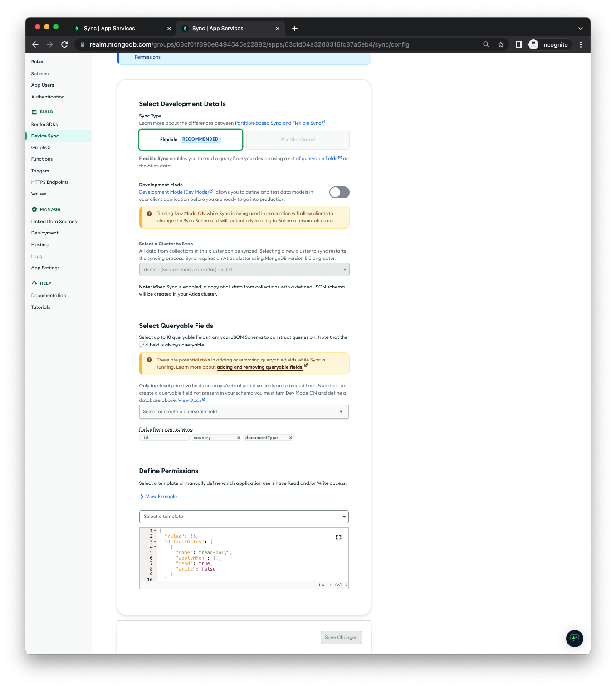Open Triggers in the sidebar

[x=40, y=171]
